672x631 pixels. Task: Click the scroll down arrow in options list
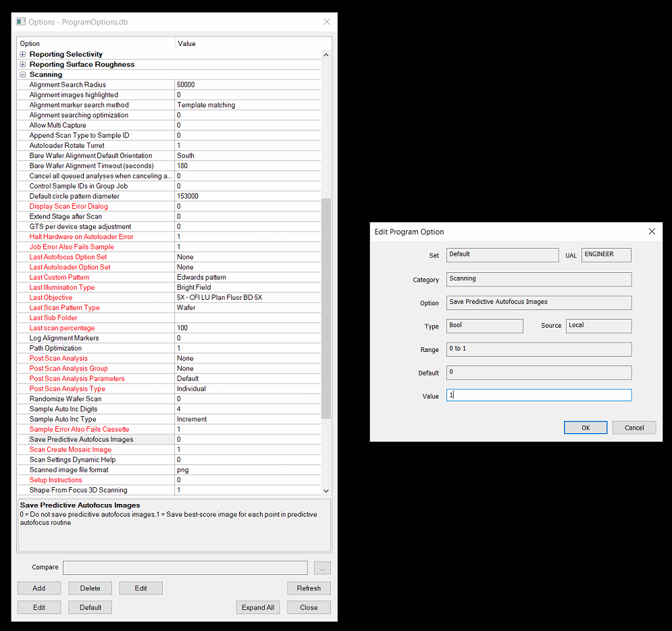pos(326,491)
